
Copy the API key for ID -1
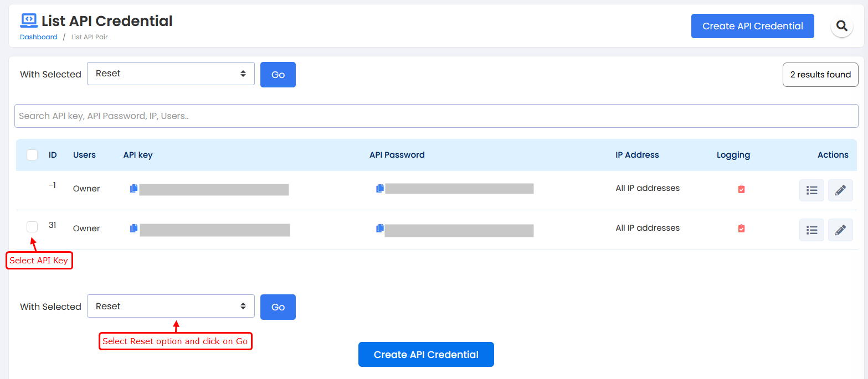pyautogui.click(x=133, y=189)
